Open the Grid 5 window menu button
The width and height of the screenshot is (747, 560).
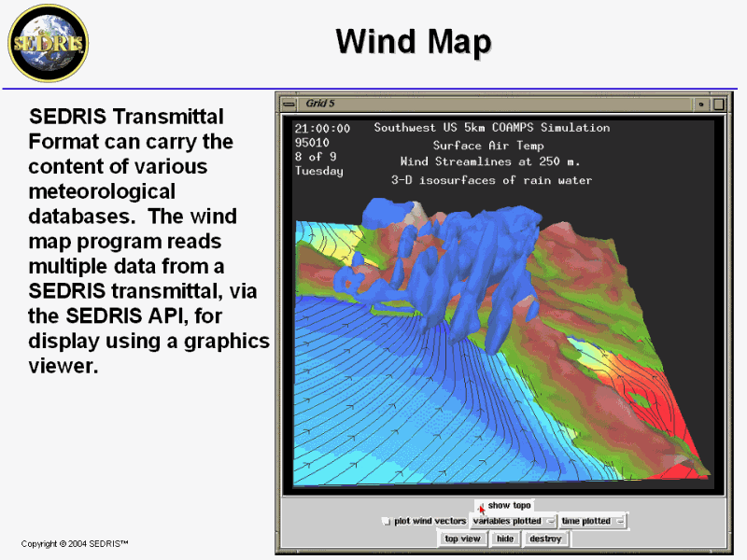pos(289,104)
